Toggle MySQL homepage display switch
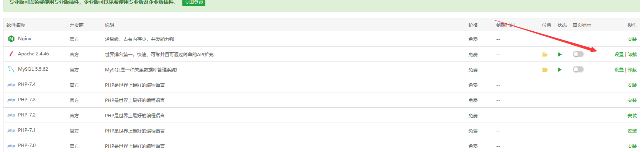 tap(578, 70)
